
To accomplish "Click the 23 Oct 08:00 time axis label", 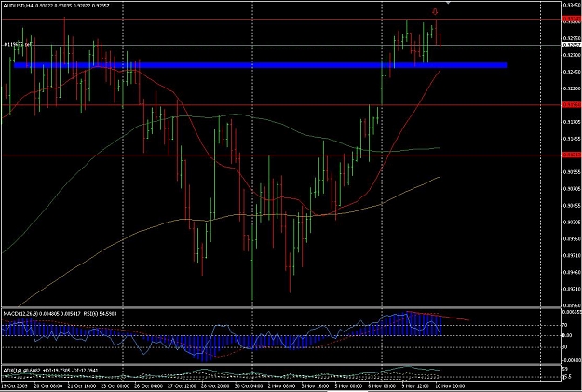I will pyautogui.click(x=115, y=386).
